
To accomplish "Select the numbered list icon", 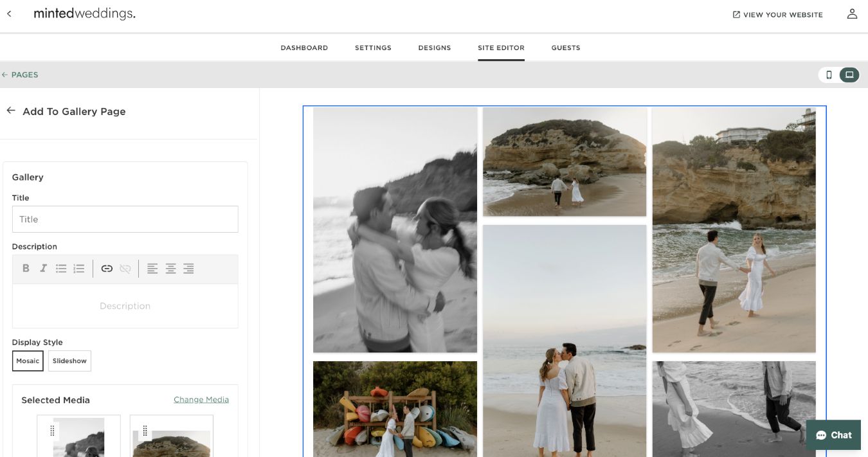I will (79, 269).
